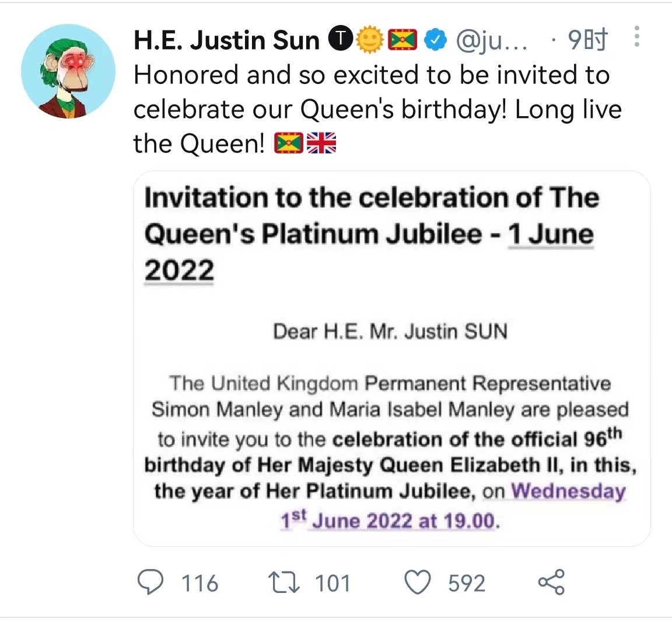Click the 116 replies count
The image size is (672, 621).
point(199,583)
